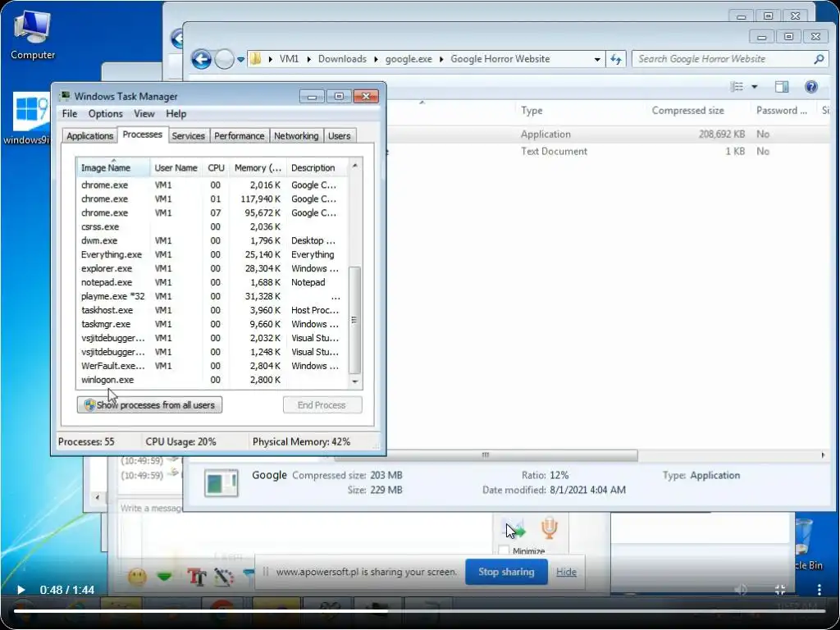840x630 pixels.
Task: Select the winlogon.exe process row
Action: click(x=212, y=380)
